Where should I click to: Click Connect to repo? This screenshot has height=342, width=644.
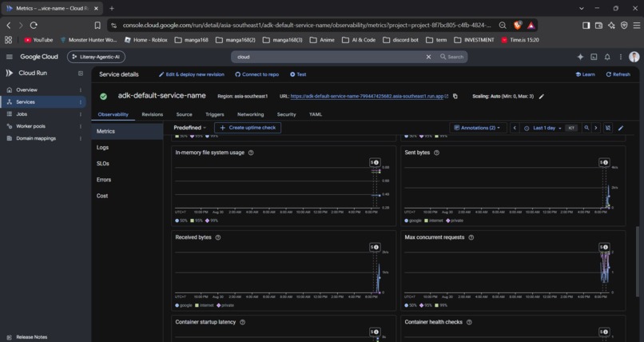coord(257,74)
